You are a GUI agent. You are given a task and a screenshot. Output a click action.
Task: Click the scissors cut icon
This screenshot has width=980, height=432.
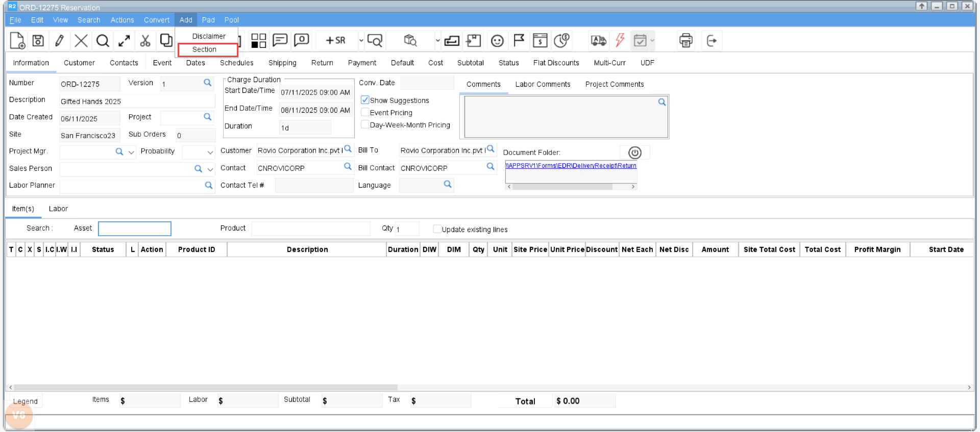(145, 41)
